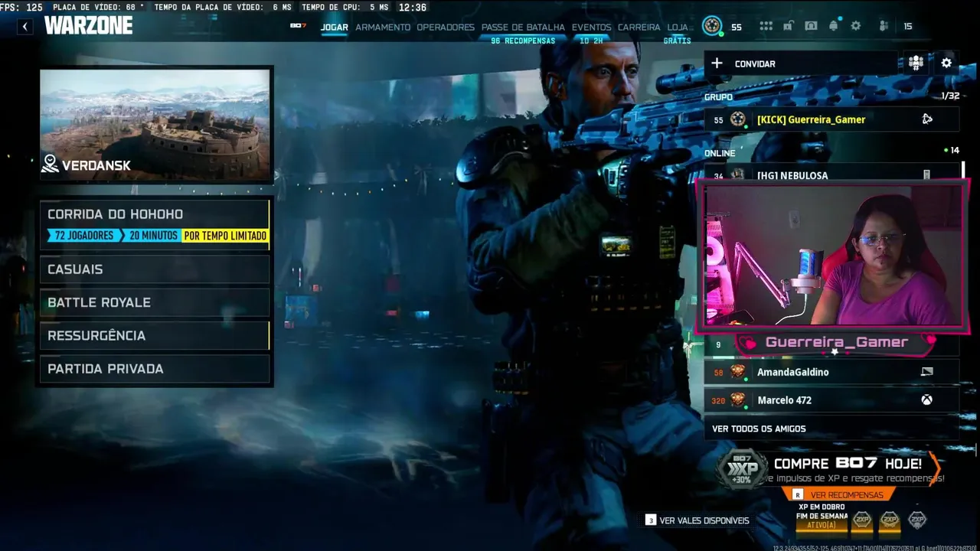Click the Grátis label under Loja
This screenshot has height=551, width=980.
tap(677, 41)
